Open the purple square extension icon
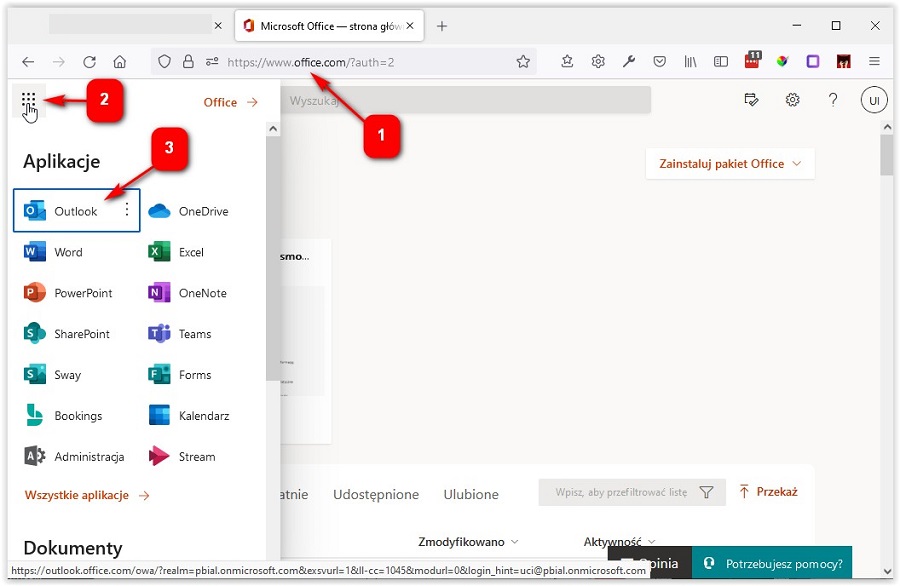Screen dimensions: 900x586 pos(813,61)
